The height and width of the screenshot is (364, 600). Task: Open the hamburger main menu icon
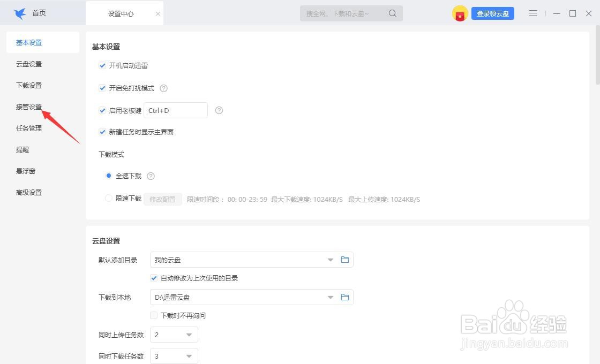533,13
